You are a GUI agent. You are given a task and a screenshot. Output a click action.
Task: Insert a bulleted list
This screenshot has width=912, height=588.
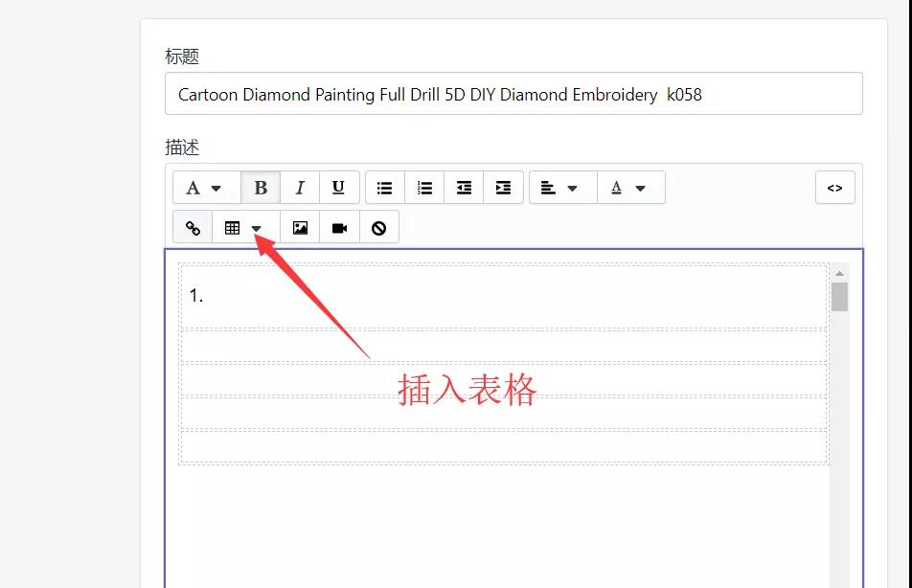coord(384,188)
